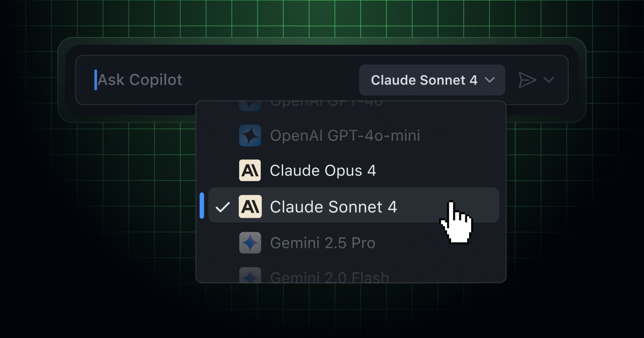Image resolution: width=644 pixels, height=338 pixels.
Task: Click the OpenAI GPT-4o-mini sparkle icon
Action: [250, 136]
